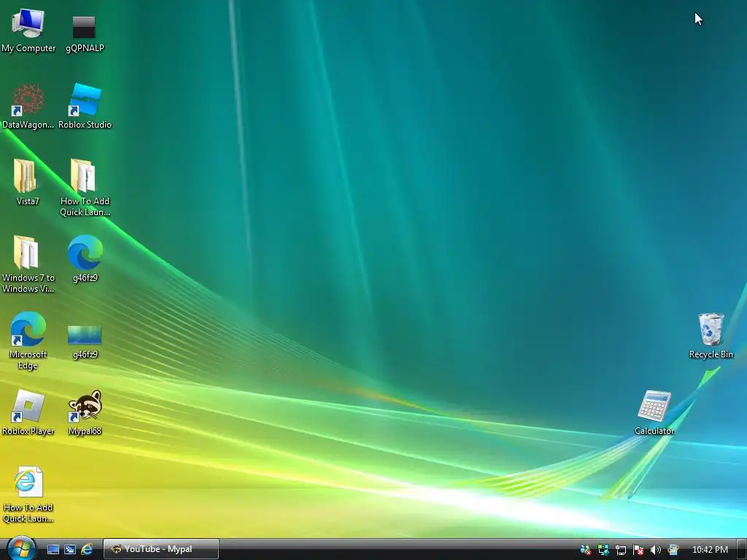Screen dimensions: 747x560
Task: Open the My Computer desktop icon
Action: [28, 29]
